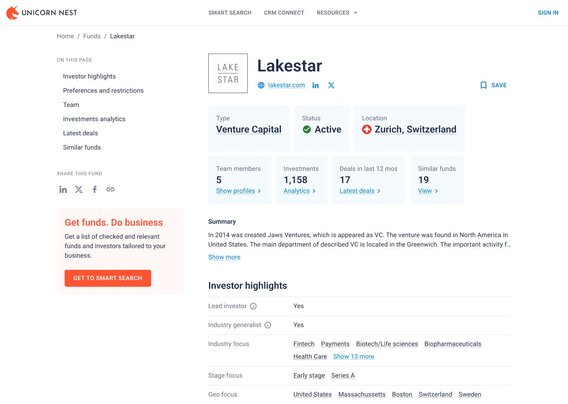This screenshot has width=568, height=404.
Task: Click the info icon next to Lead investor
Action: click(x=253, y=306)
